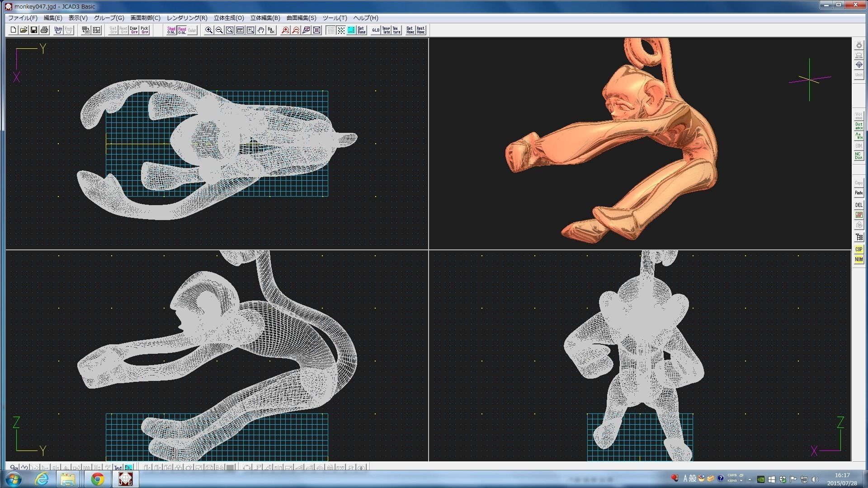Click the Template toolbar button
This screenshot has width=868, height=488.
coord(386,30)
